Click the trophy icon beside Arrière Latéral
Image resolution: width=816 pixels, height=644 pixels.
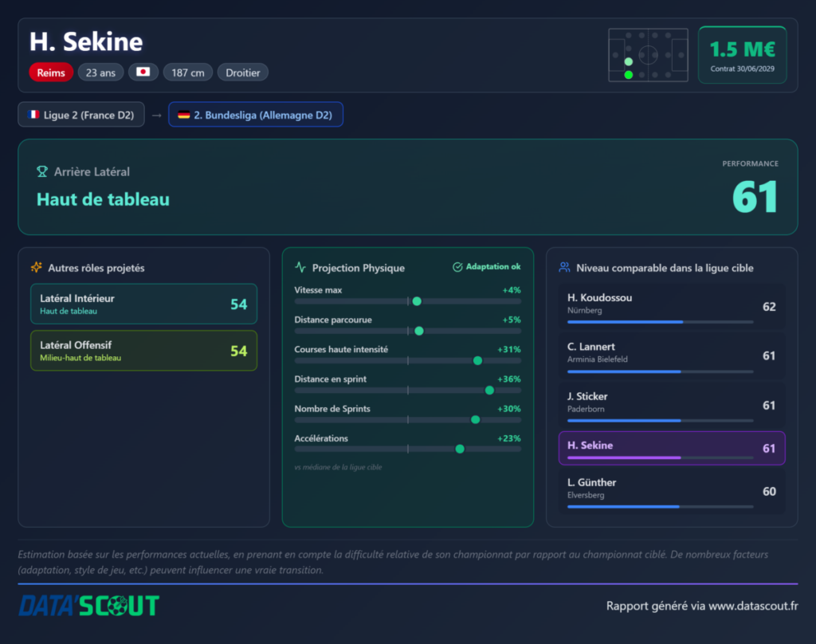click(42, 172)
